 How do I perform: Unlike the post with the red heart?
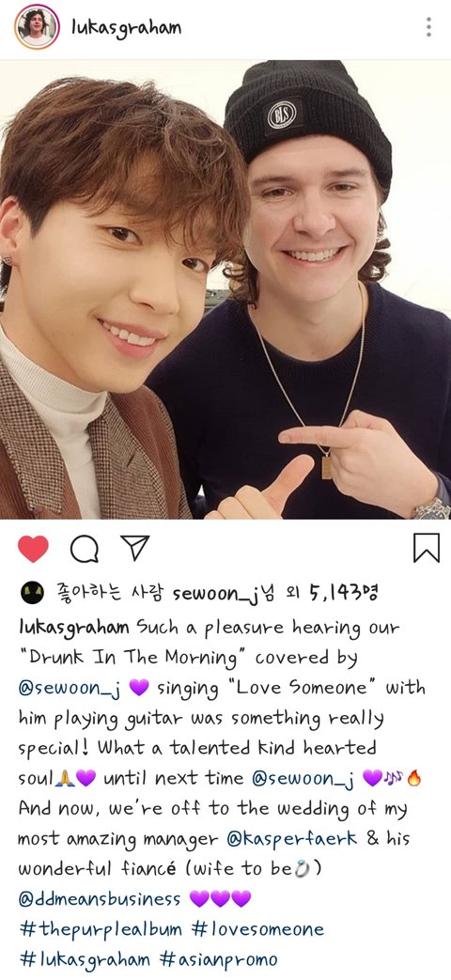pos(33,549)
